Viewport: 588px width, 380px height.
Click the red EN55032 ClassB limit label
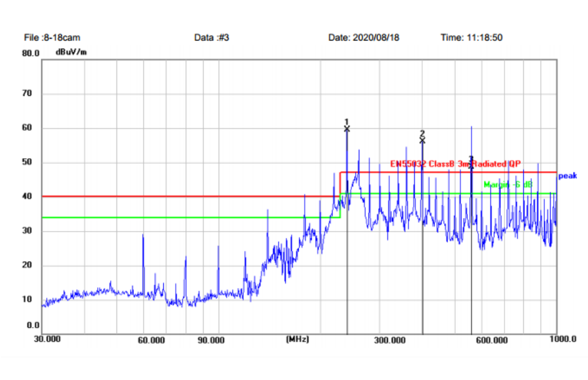click(x=455, y=163)
